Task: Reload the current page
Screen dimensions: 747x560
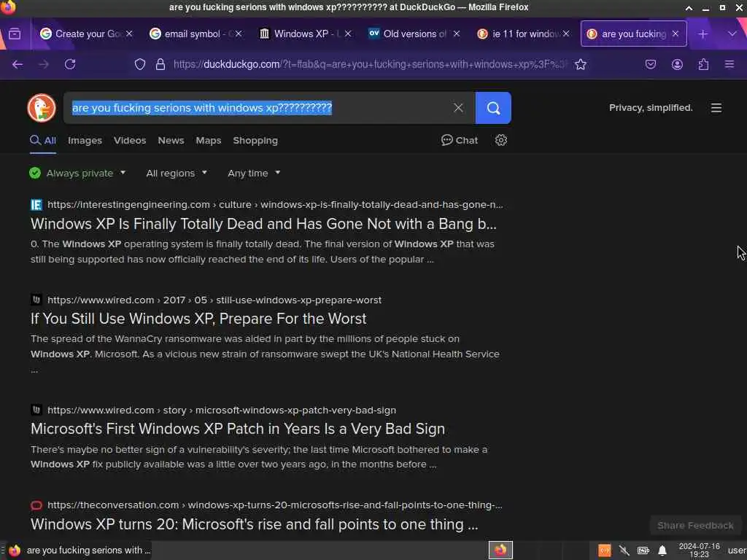Action: click(x=70, y=64)
